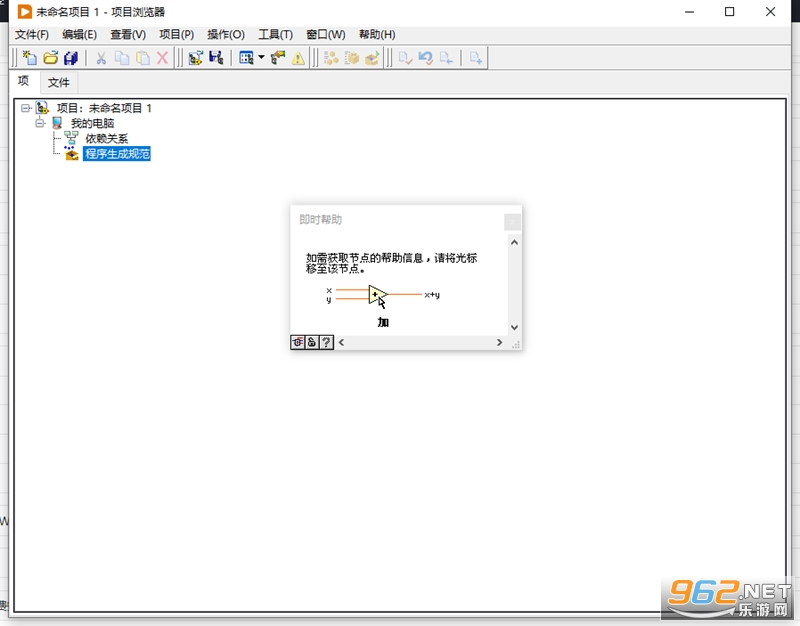800x626 pixels.
Task: Collapse the 项目: 未命名项目 1 root node
Action: (26, 108)
